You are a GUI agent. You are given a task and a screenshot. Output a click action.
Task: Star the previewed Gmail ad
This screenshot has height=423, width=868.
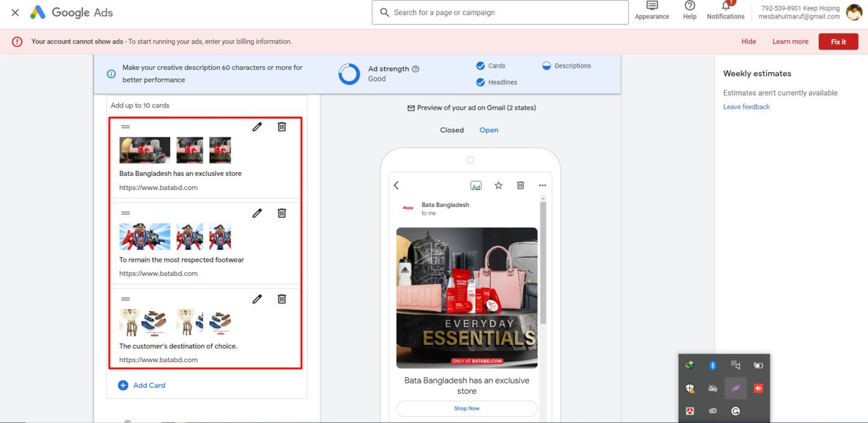(x=498, y=185)
